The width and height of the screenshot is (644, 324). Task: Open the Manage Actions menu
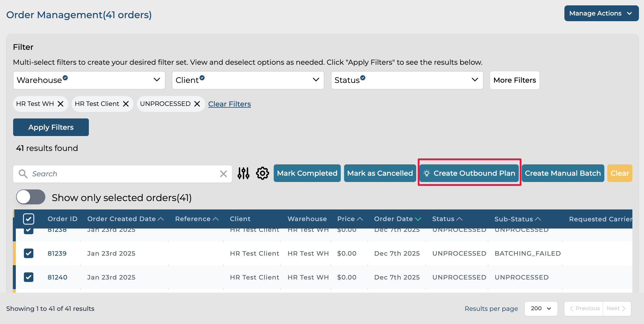pyautogui.click(x=601, y=13)
